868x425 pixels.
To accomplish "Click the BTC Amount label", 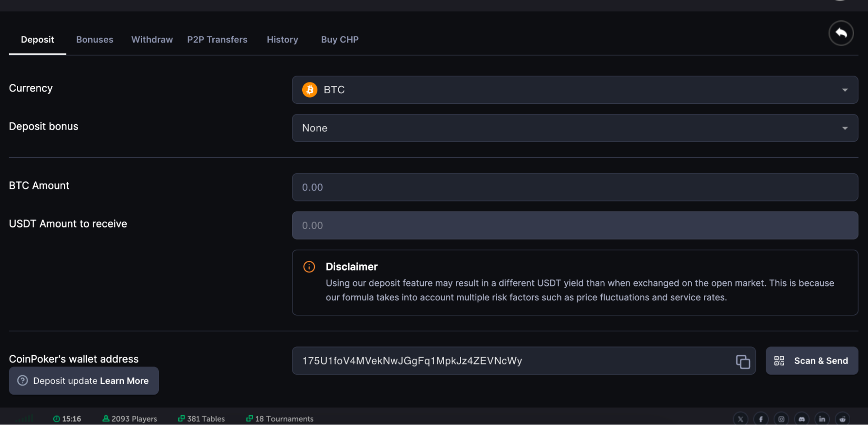I will click(39, 185).
